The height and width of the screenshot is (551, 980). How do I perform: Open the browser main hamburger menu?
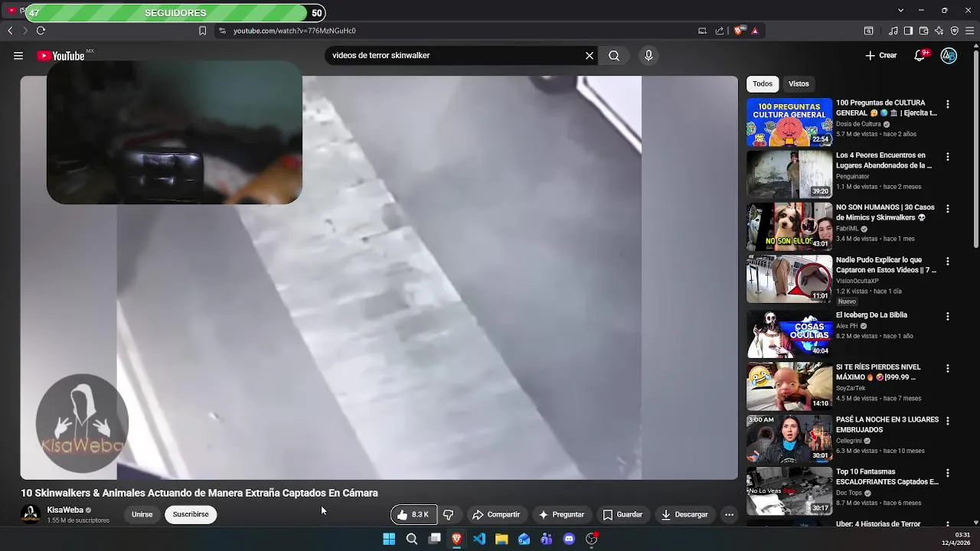pyautogui.click(x=970, y=31)
